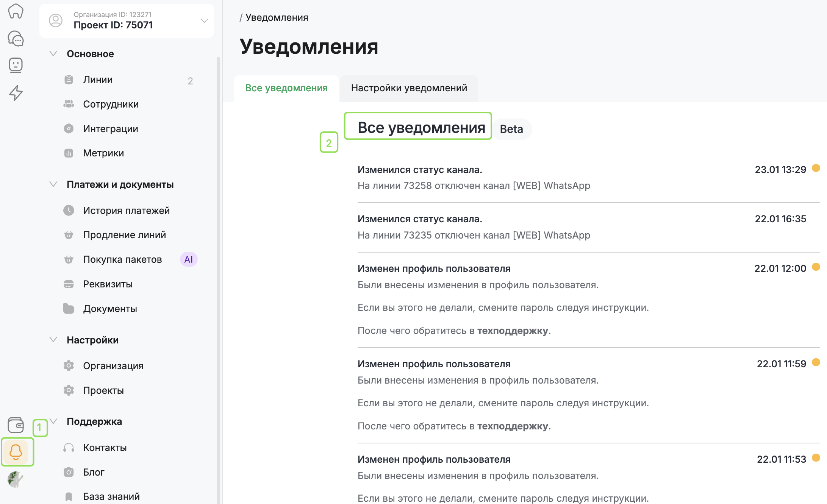
Task: Click the техподдержку link in notification
Action: [513, 331]
